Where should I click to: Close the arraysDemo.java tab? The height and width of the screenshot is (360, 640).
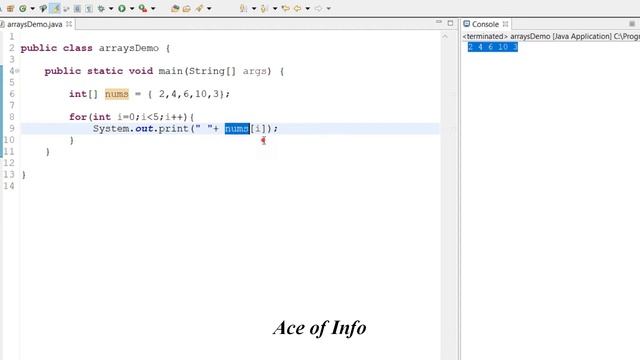coord(69,24)
